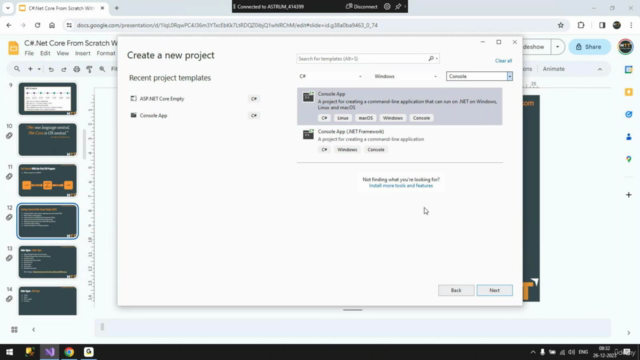Search the menus magnifier in Slides toolbar
Image resolution: width=640 pixels, height=360 pixels.
point(17,69)
